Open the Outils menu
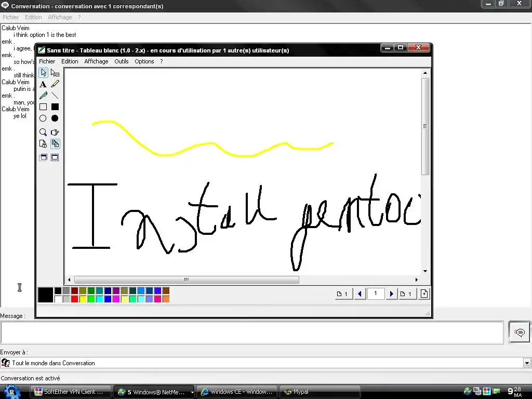This screenshot has width=532, height=399. pos(121,61)
